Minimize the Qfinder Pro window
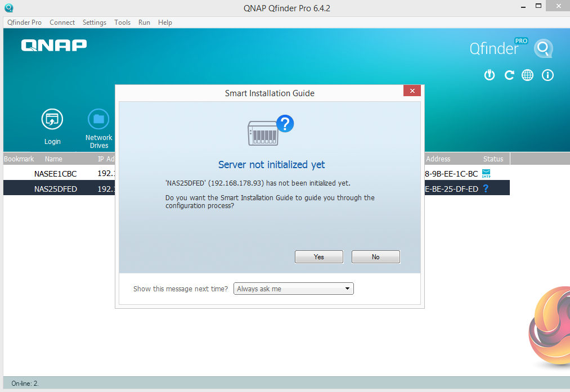The width and height of the screenshot is (570, 392). (523, 7)
